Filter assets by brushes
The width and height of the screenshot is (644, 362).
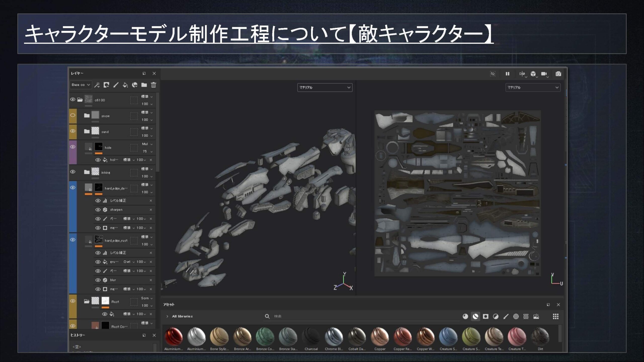(506, 316)
